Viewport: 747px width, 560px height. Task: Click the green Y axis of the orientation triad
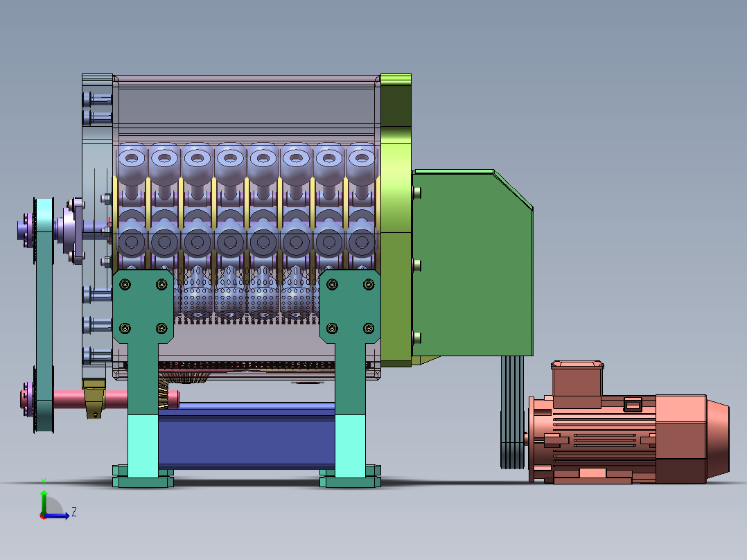(44, 502)
